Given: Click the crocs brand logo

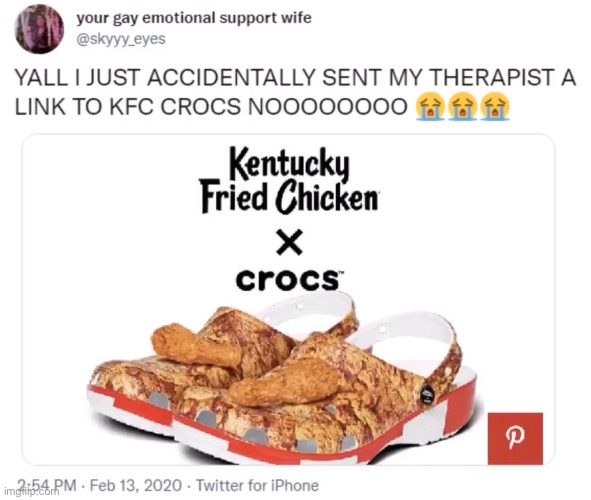Looking at the screenshot, I should [x=289, y=280].
